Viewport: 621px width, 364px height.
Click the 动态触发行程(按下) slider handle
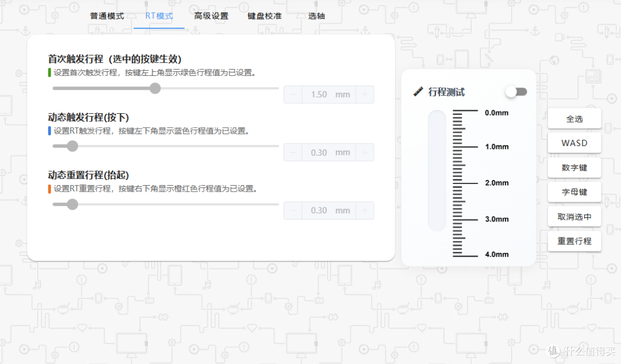click(x=72, y=146)
